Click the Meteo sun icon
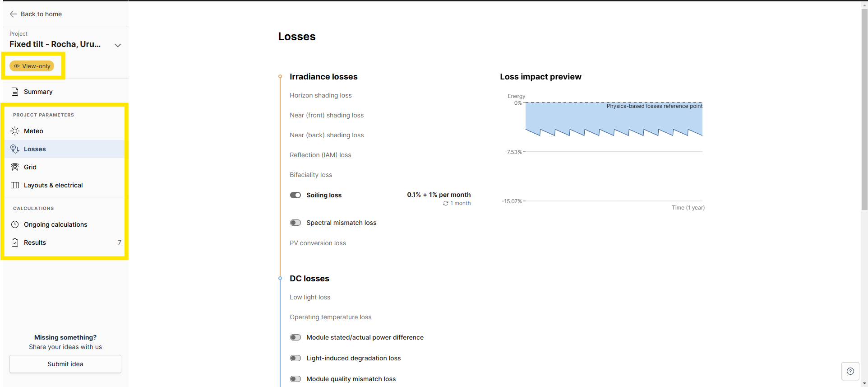 (x=15, y=131)
